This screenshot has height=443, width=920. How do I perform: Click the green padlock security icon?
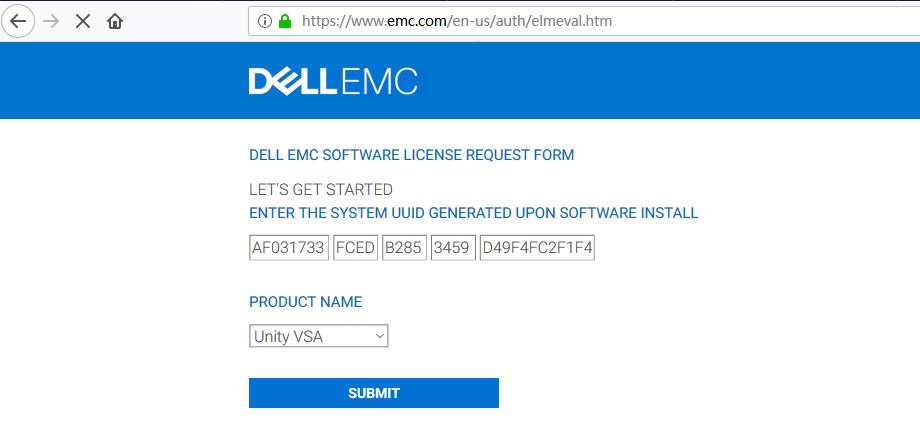click(x=285, y=22)
